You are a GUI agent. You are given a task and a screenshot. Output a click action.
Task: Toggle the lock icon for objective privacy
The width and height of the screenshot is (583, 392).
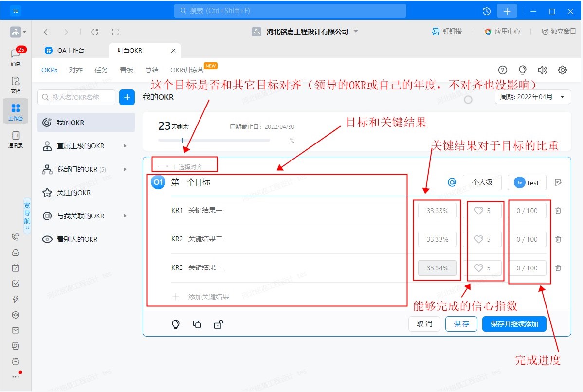(218, 324)
